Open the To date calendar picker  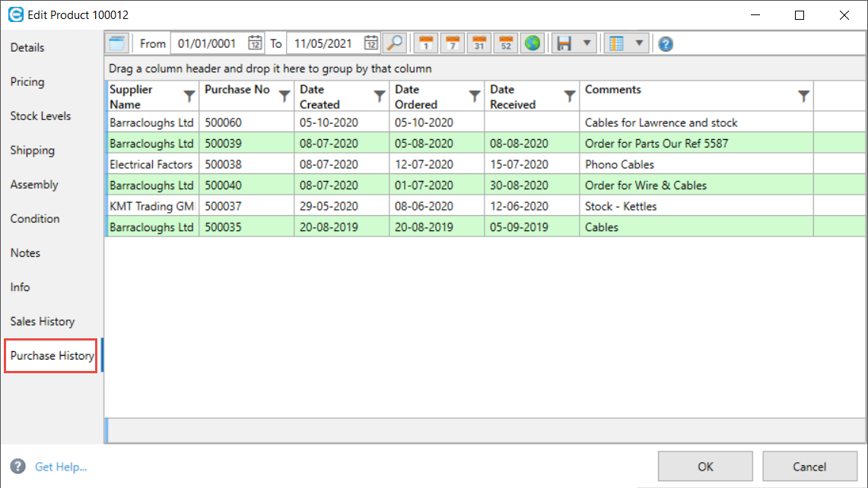coord(371,43)
